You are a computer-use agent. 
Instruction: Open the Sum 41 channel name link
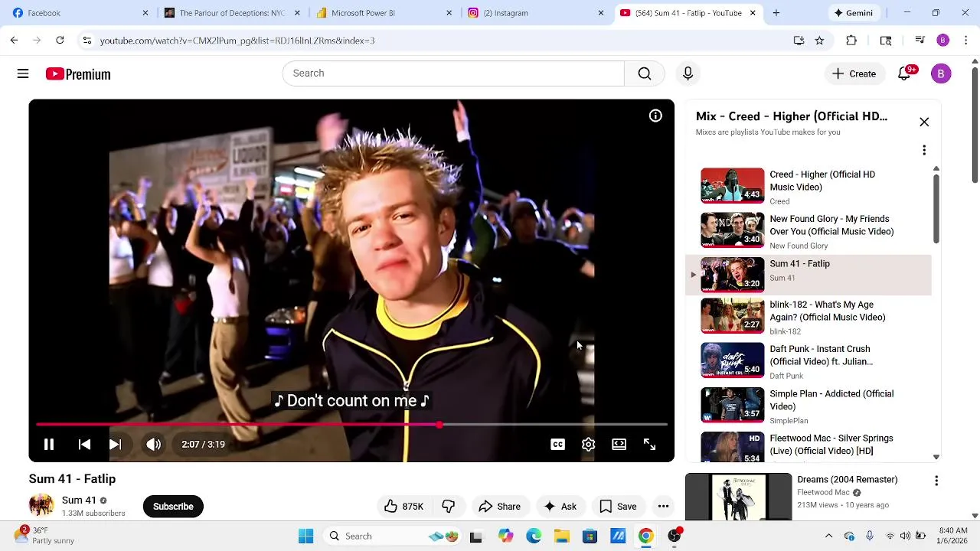79,500
